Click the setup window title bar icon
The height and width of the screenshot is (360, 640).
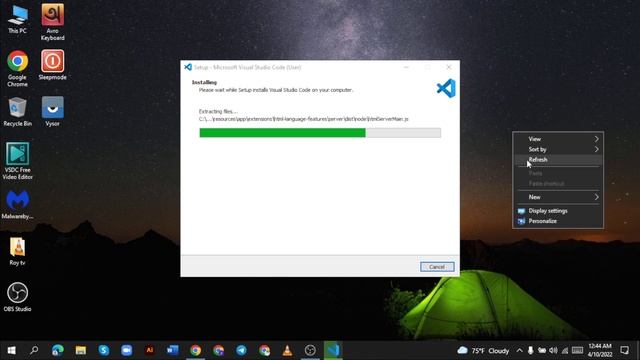pyautogui.click(x=188, y=67)
